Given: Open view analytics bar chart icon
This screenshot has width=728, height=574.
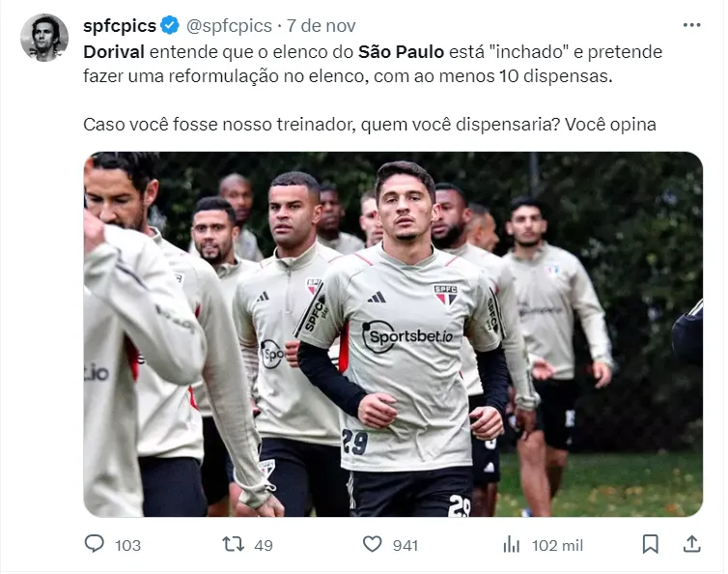Looking at the screenshot, I should tap(511, 544).
